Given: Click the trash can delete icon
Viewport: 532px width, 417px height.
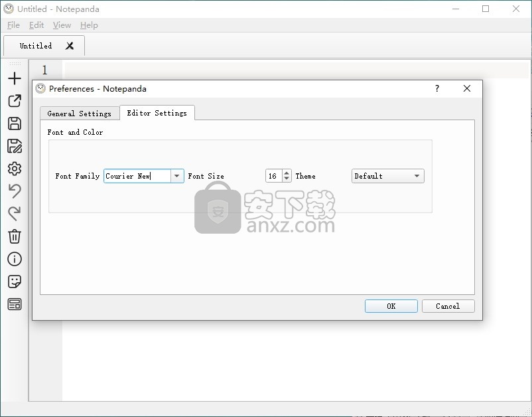Looking at the screenshot, I should [15, 236].
